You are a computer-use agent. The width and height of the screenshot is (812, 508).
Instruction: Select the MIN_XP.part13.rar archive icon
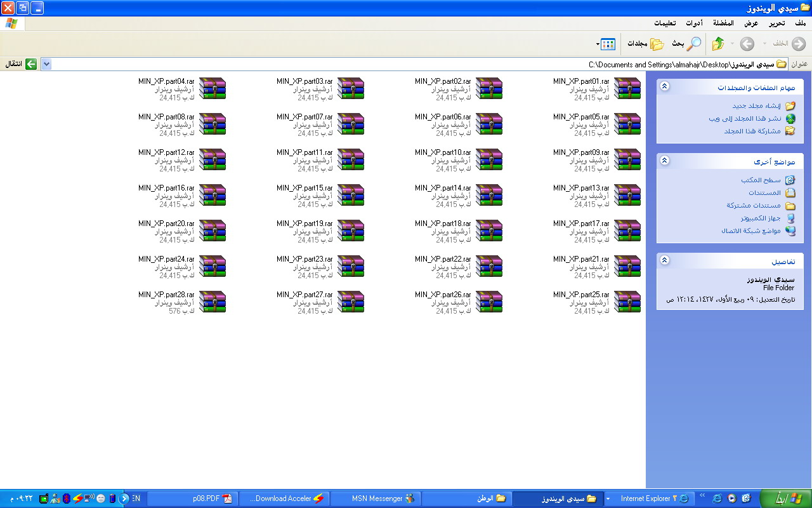click(x=627, y=196)
